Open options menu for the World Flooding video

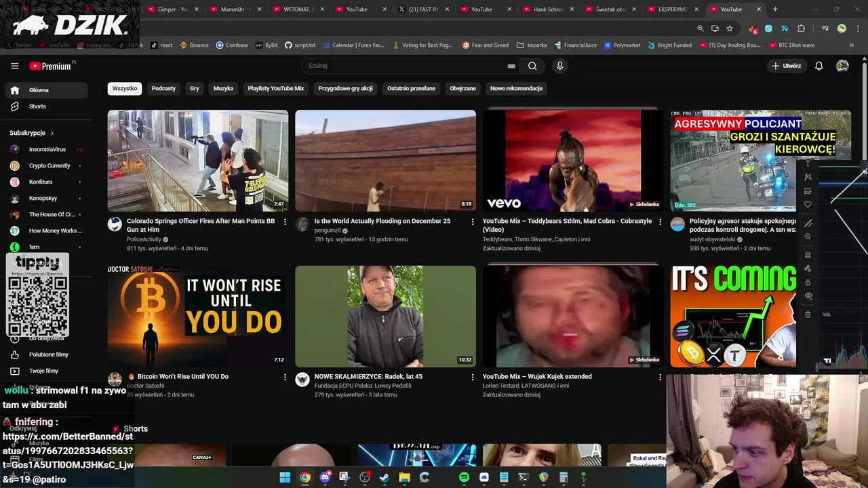point(473,222)
